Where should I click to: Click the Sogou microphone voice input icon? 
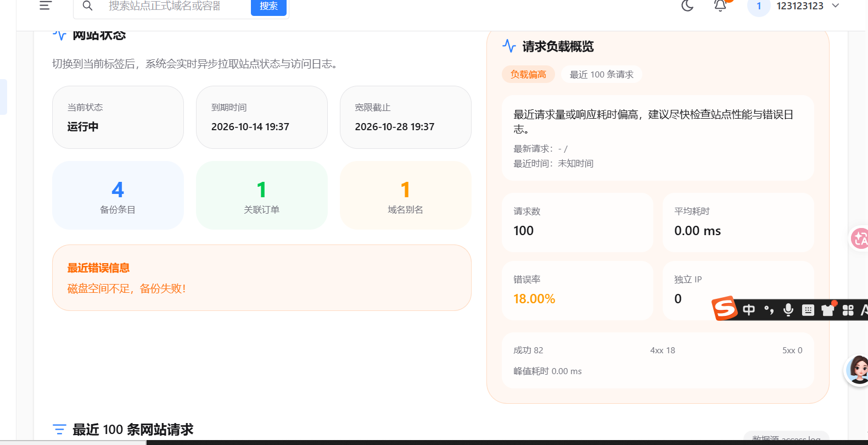point(788,310)
